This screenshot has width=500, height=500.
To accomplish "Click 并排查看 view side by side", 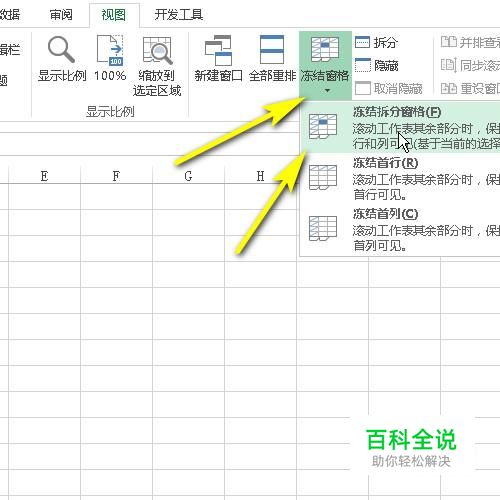I will tap(470, 43).
